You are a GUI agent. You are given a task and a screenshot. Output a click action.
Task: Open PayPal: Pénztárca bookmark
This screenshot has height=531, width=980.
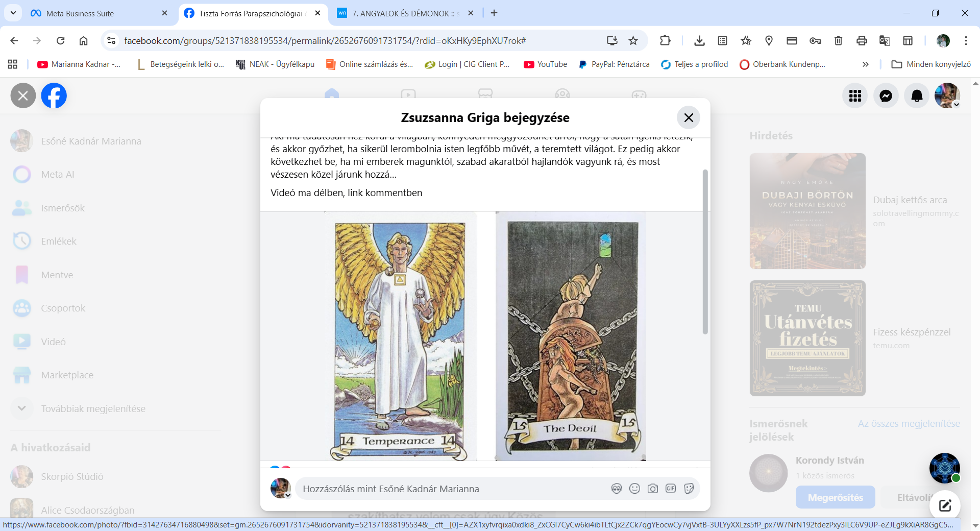point(614,64)
